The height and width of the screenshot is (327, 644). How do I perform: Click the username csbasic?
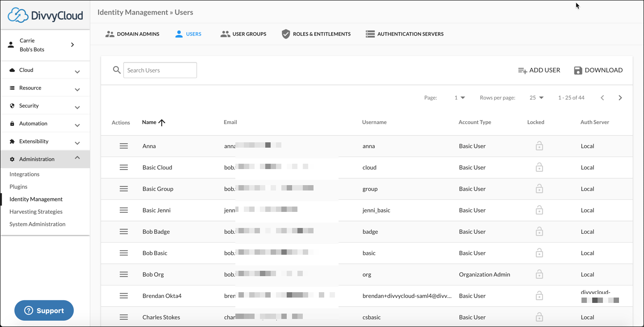pos(372,317)
